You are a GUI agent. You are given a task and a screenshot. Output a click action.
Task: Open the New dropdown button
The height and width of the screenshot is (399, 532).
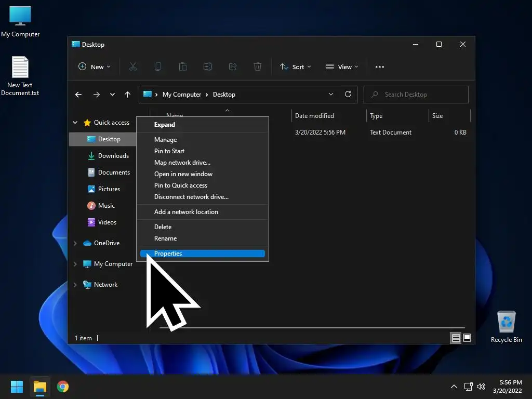[95, 67]
